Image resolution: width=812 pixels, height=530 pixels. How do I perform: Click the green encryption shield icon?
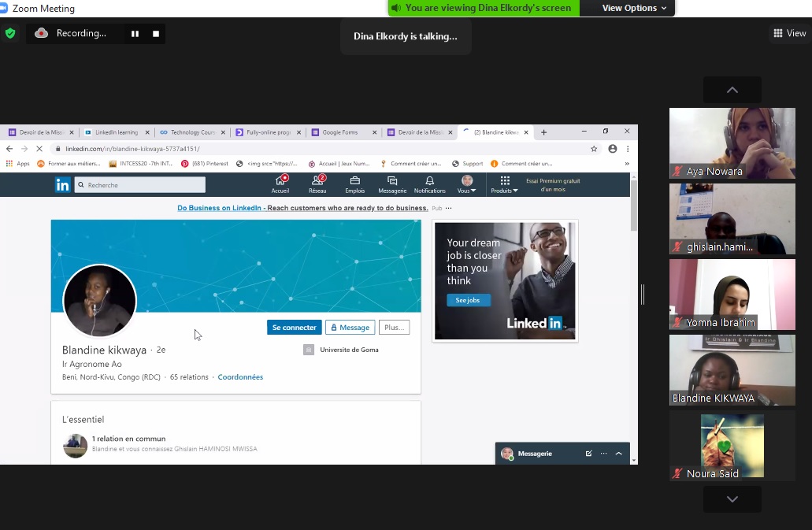click(x=10, y=33)
